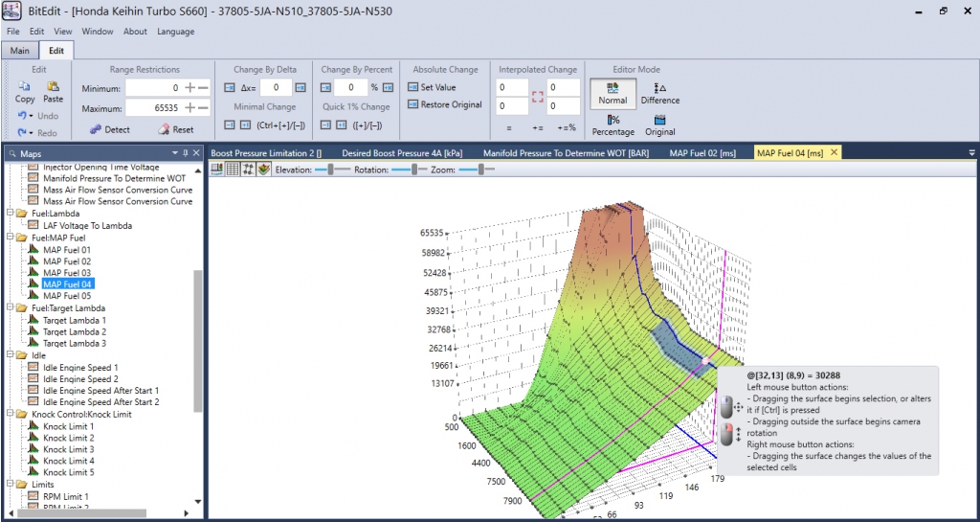This screenshot has width=980, height=522.
Task: Collapse the Idle folder
Action: click(10, 355)
